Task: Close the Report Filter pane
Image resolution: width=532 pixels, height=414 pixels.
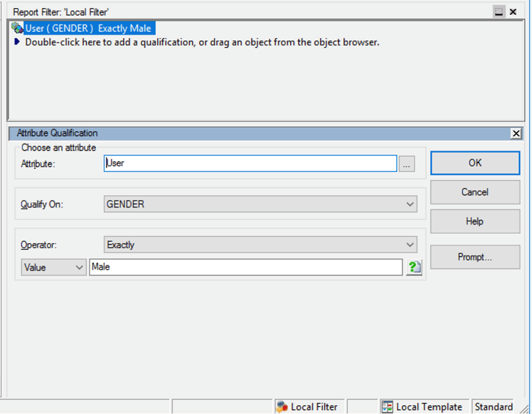Action: (x=513, y=11)
